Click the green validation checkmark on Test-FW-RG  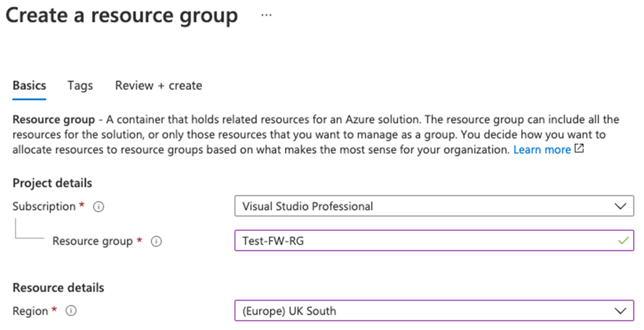(624, 241)
